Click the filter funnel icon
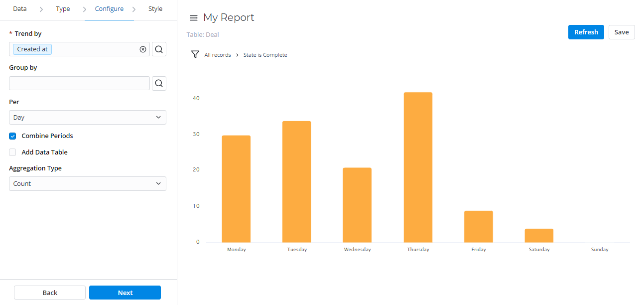Viewport: 644px width, 305px height. pos(195,54)
